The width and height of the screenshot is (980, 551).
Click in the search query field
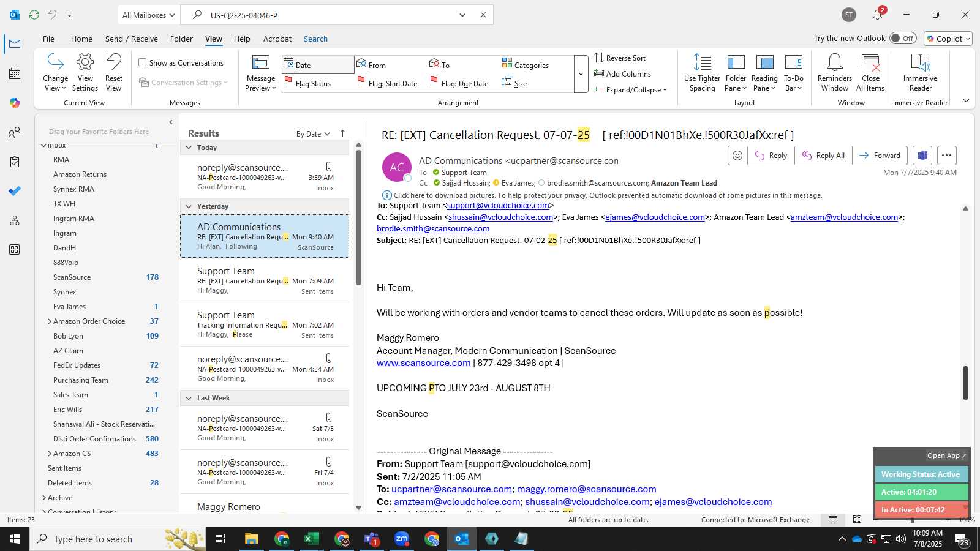tap(331, 15)
